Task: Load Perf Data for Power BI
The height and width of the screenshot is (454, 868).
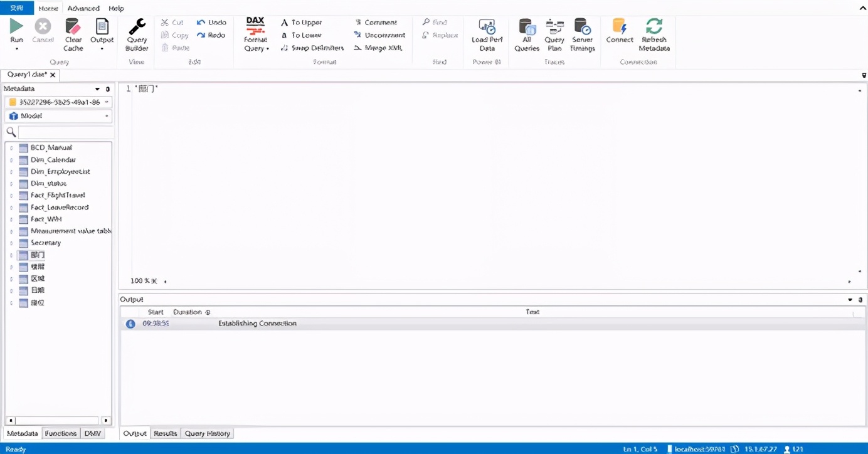Action: (487, 34)
